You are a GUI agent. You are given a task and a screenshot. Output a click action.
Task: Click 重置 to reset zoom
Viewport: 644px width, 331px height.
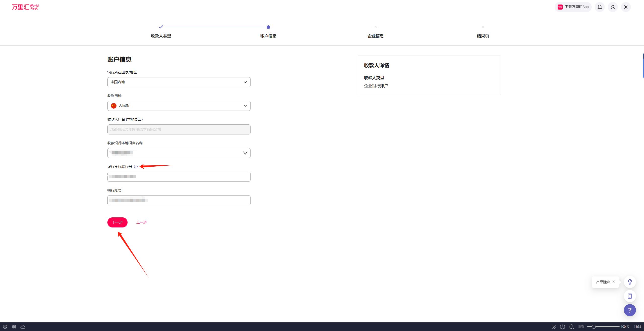[581, 327]
